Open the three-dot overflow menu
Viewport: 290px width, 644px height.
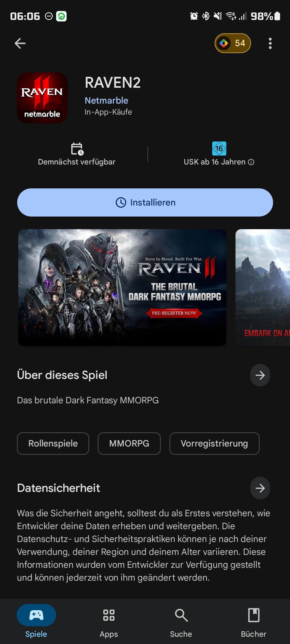coord(270,43)
